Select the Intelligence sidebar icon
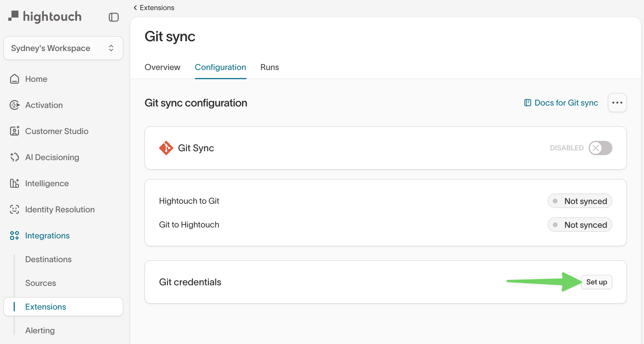The width and height of the screenshot is (644, 344). click(14, 183)
